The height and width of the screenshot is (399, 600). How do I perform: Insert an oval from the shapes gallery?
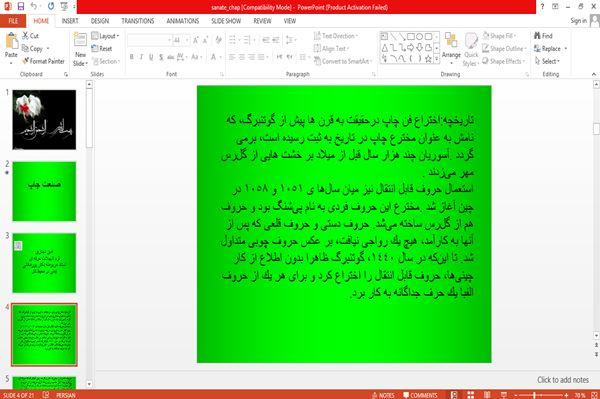tap(420, 37)
